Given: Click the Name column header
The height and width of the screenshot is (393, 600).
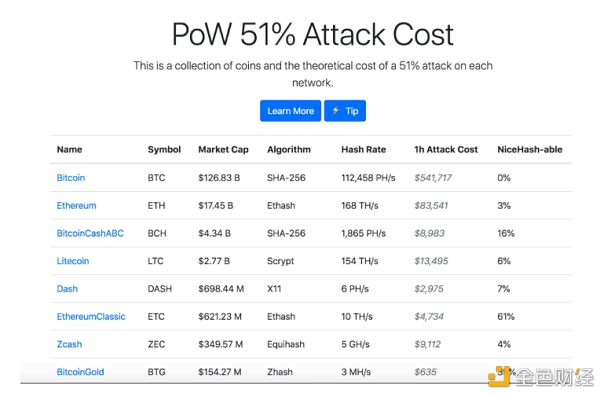Looking at the screenshot, I should click(x=69, y=150).
